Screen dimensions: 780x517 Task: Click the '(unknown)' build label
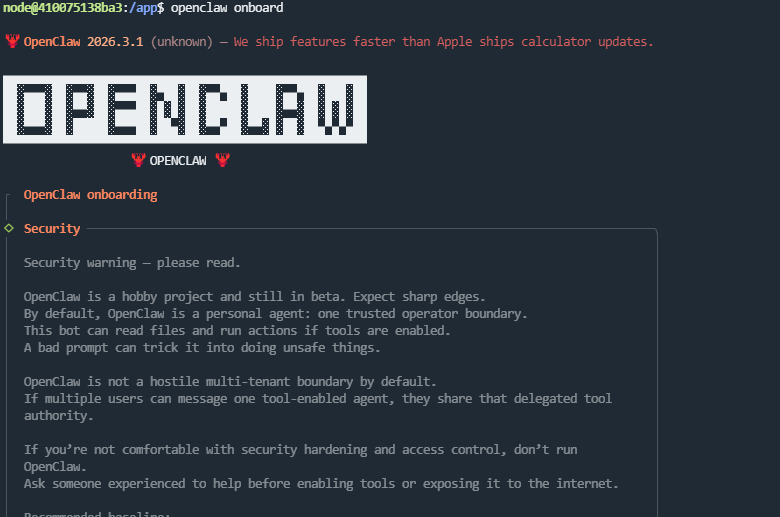click(182, 42)
